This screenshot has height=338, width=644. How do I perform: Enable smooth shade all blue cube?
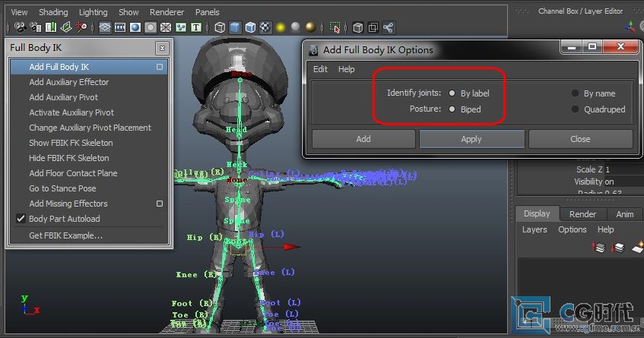235,27
